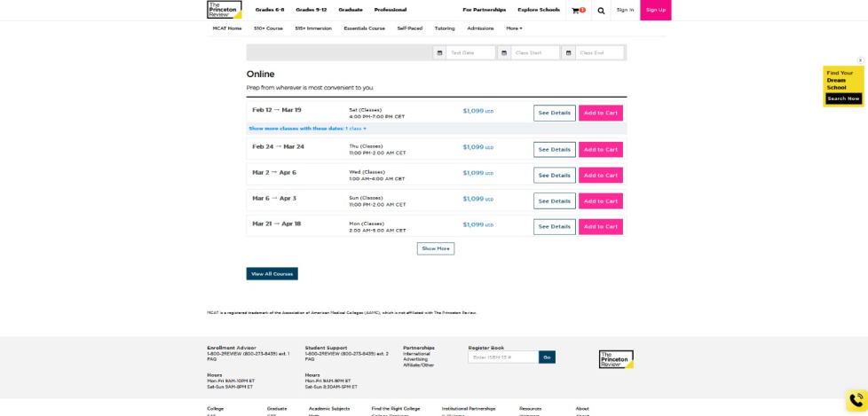
Task: Click the Show More button
Action: [x=436, y=248]
